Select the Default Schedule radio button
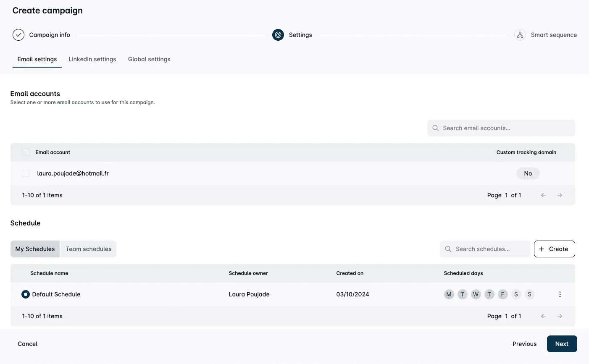589x364 pixels. click(x=26, y=294)
